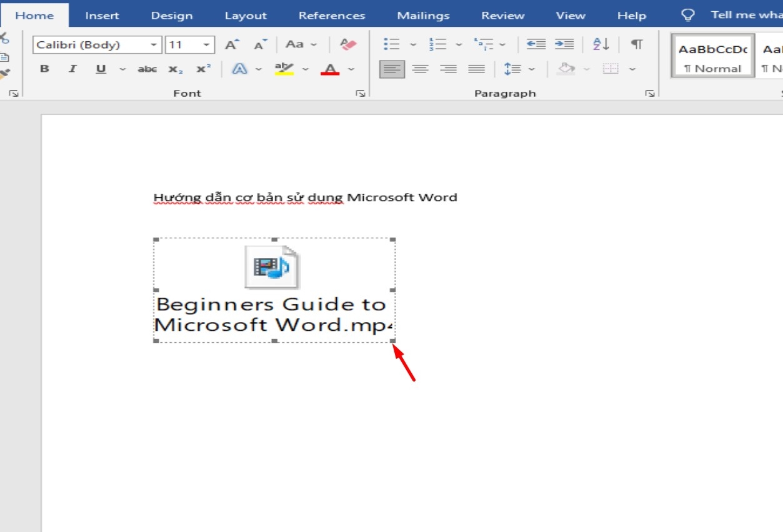
Task: Open the font size dropdown
Action: click(x=206, y=45)
